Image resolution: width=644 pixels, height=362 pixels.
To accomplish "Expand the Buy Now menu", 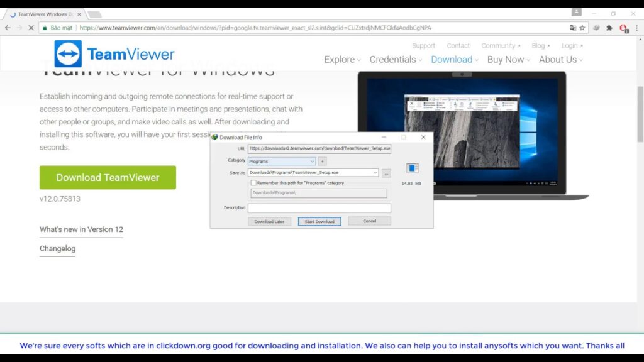I will point(508,60).
